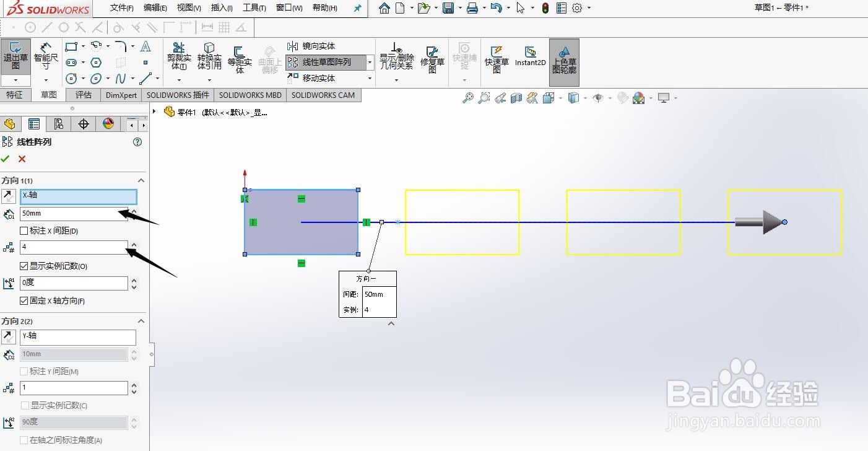Viewport: 868px width, 451px height.
Task: Confirm the linear pattern with the green checkmark
Action: [x=6, y=159]
